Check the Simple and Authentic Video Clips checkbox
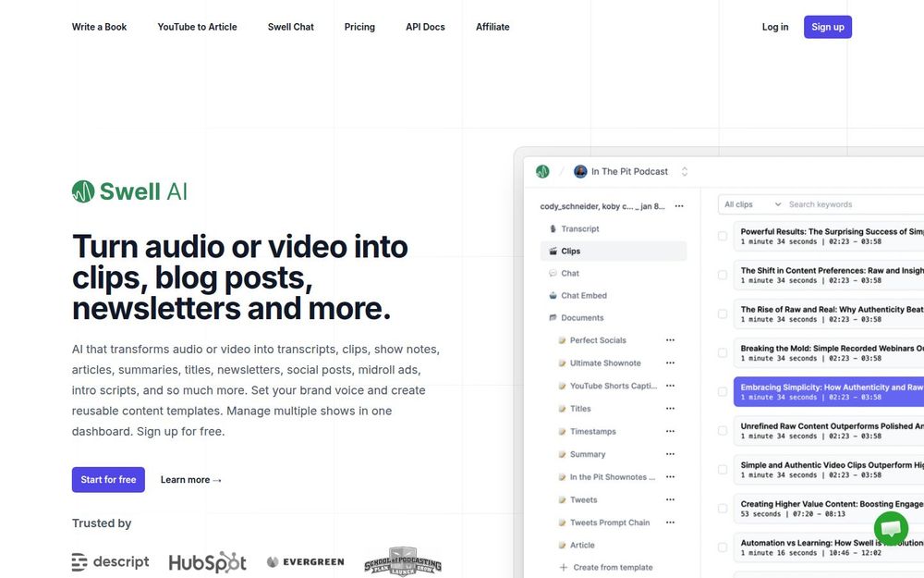The height and width of the screenshot is (578, 924). click(x=722, y=470)
